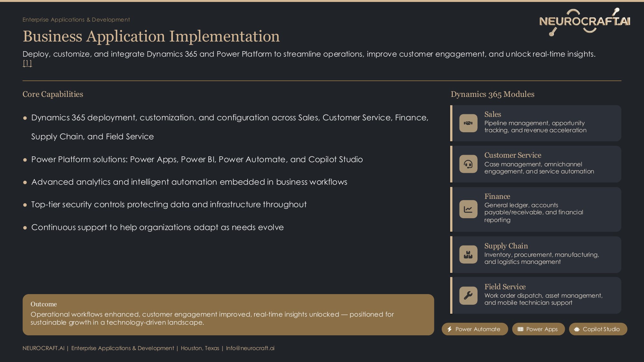Image resolution: width=644 pixels, height=362 pixels.
Task: Click the Sales module title
Action: click(x=493, y=114)
